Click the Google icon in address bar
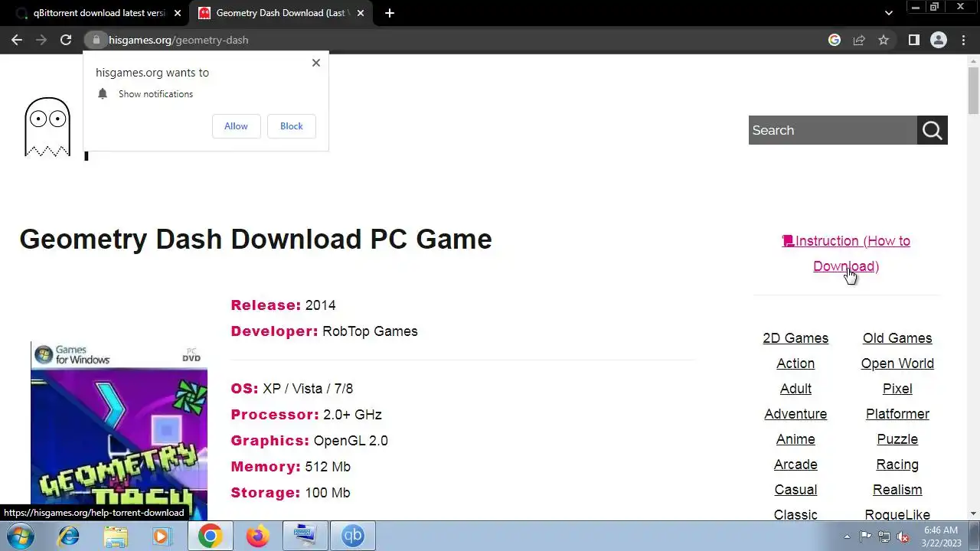 click(x=835, y=40)
